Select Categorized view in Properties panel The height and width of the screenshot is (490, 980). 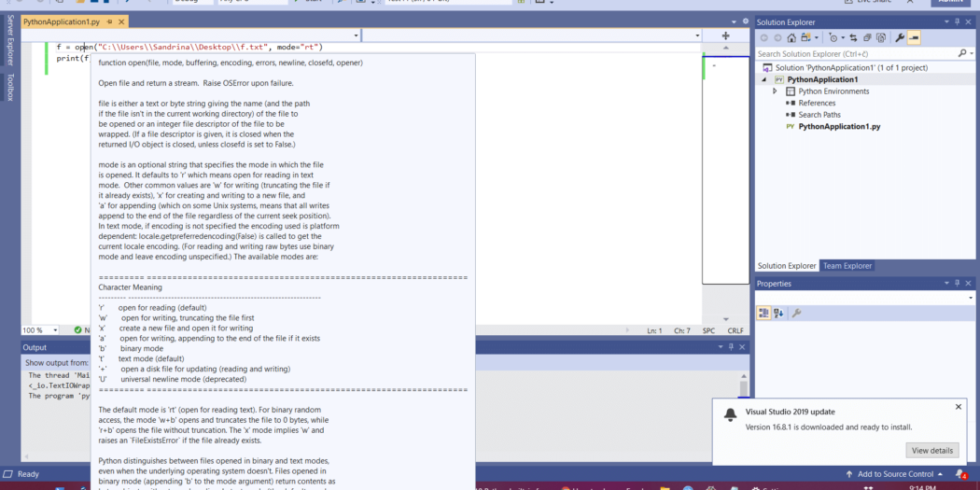[x=763, y=313]
